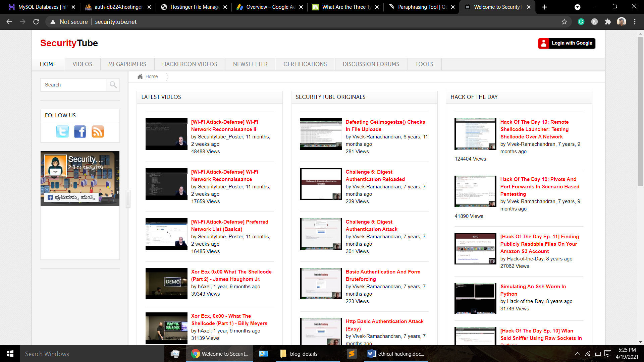
Task: Select the MEGAPRIMERS navigation tab
Action: tap(127, 64)
